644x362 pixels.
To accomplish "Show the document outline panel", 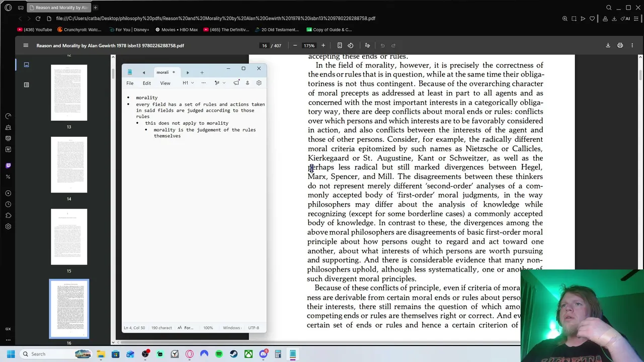I will (x=26, y=84).
